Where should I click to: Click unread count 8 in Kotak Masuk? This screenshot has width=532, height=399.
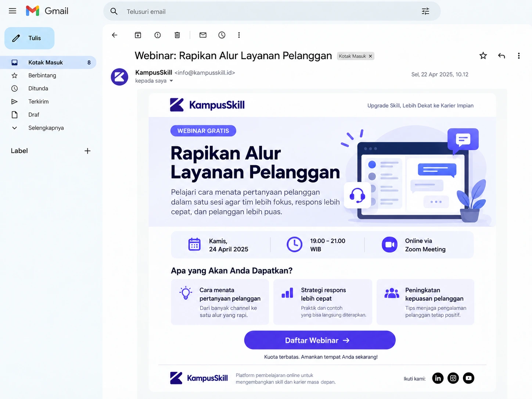pos(89,62)
